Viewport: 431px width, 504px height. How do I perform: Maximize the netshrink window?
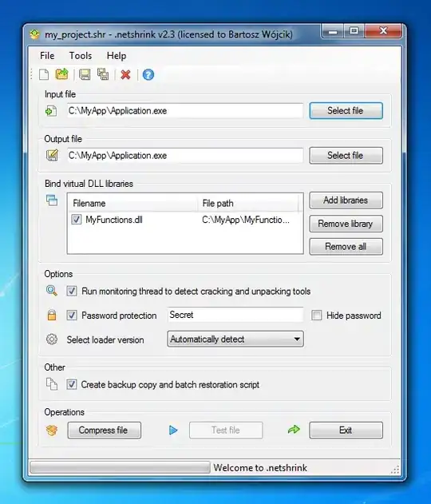click(354, 31)
